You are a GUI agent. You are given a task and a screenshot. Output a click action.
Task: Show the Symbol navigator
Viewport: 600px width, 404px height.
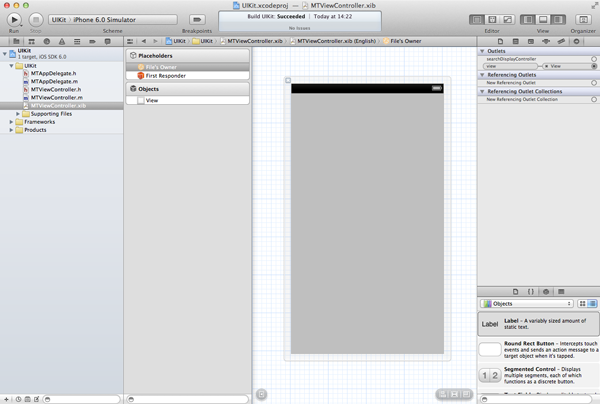(31, 41)
